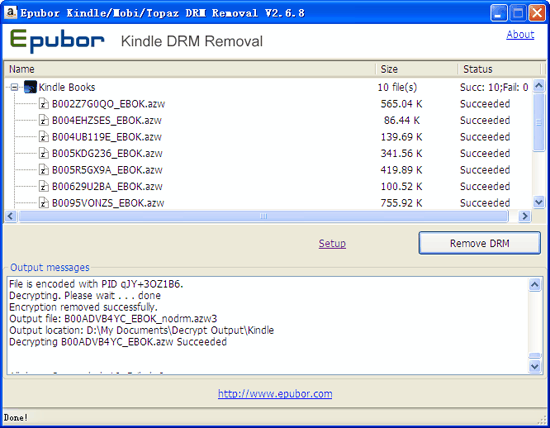Click file list vertical scrollbar thumb
This screenshot has width=550, height=428.
tap(538, 122)
